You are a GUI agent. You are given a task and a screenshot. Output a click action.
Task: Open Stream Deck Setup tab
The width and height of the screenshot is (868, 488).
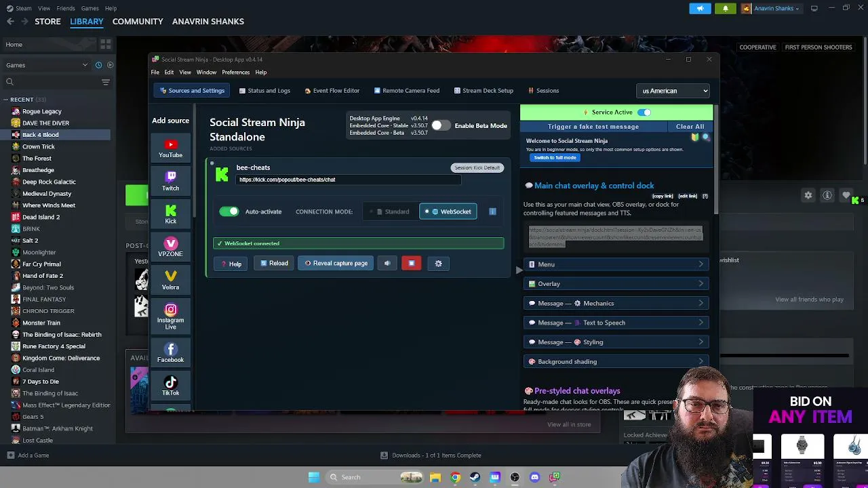tap(484, 91)
